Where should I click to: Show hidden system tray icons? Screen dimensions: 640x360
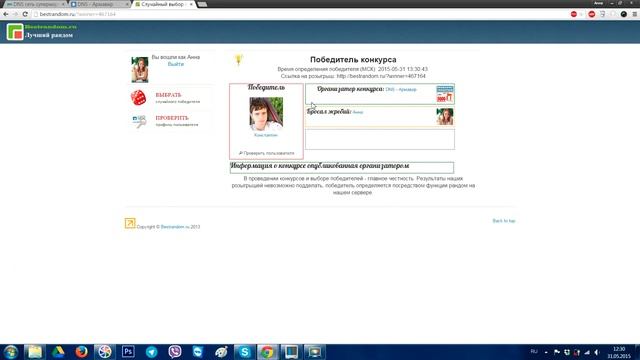pyautogui.click(x=546, y=352)
